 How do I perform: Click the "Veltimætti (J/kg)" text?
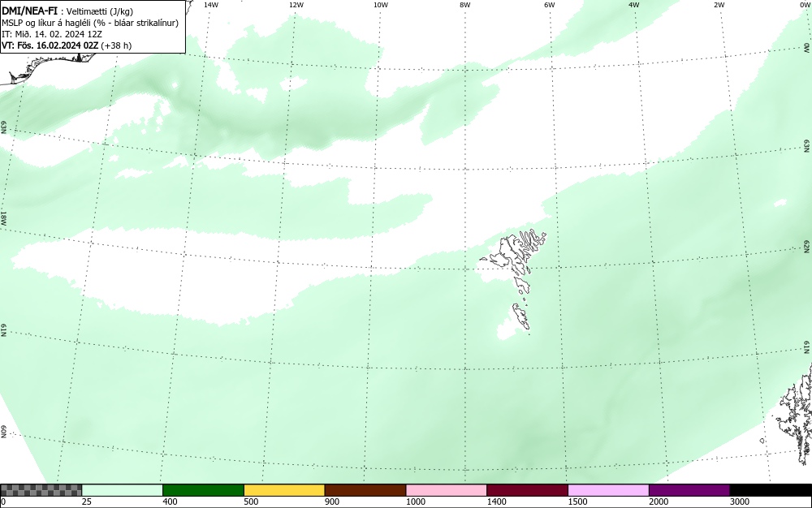click(x=100, y=12)
